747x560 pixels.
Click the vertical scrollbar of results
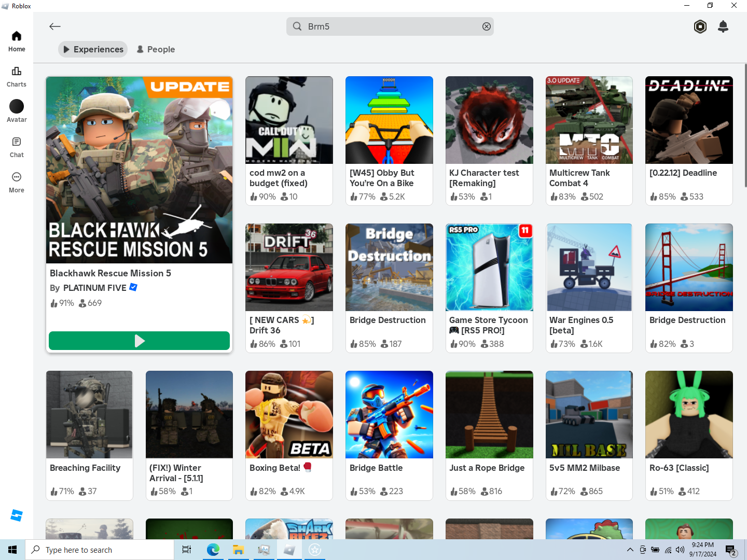pos(745,124)
